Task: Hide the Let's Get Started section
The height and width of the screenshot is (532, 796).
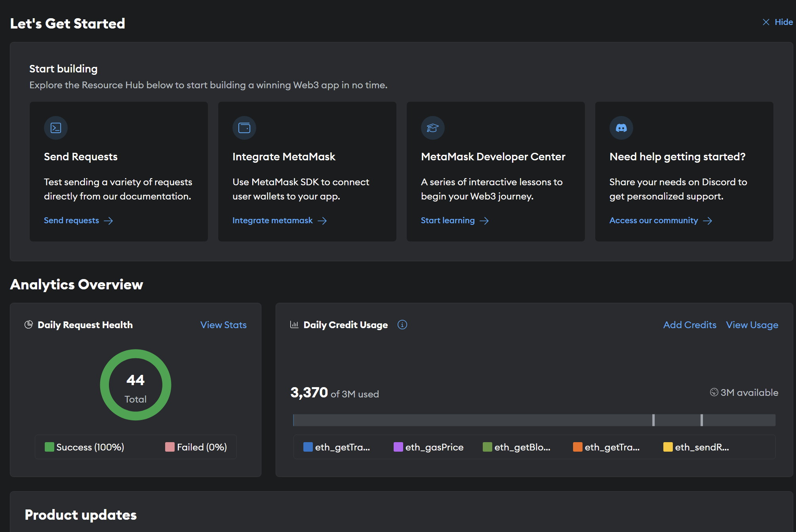Action: [778, 22]
